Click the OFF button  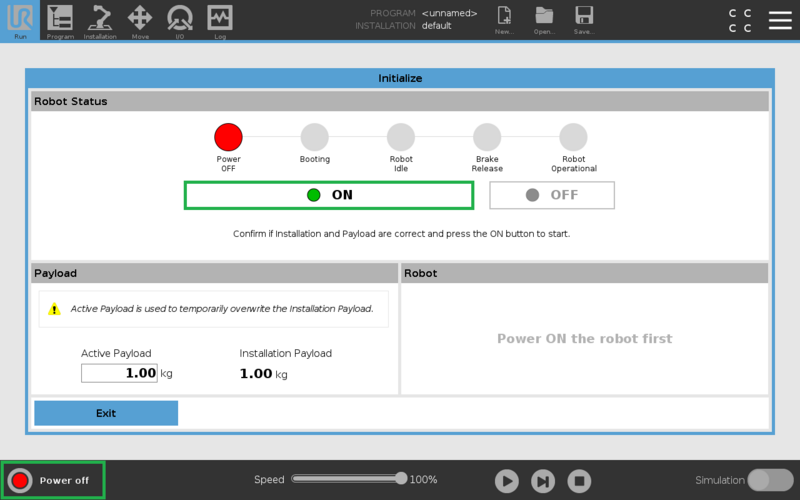pyautogui.click(x=552, y=195)
